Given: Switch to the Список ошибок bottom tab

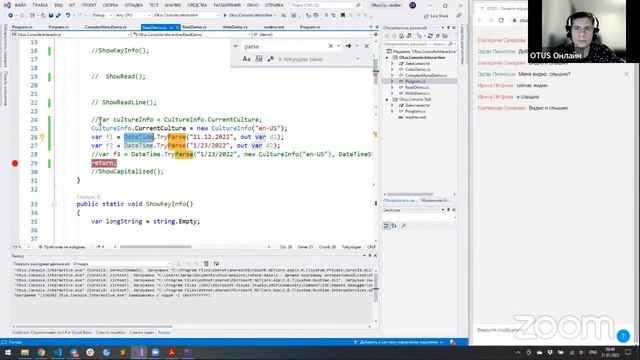Looking at the screenshot, I should coord(111,333).
